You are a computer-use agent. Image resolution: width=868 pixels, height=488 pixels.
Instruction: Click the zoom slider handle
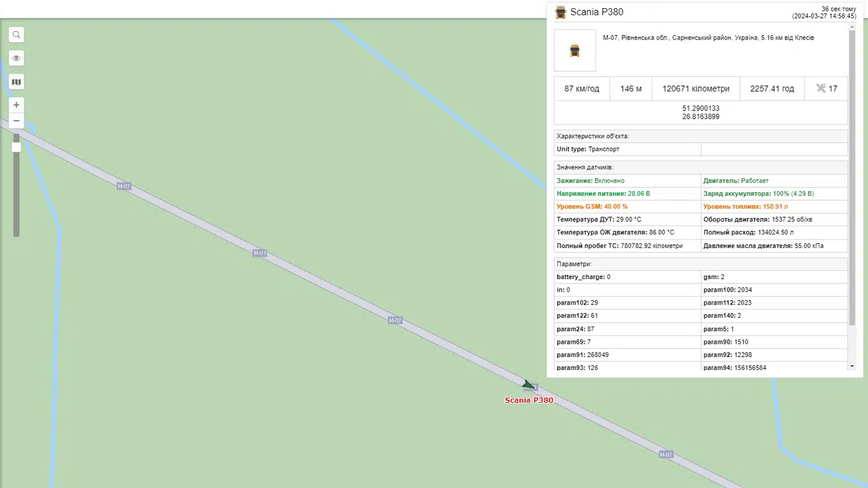tap(17, 147)
